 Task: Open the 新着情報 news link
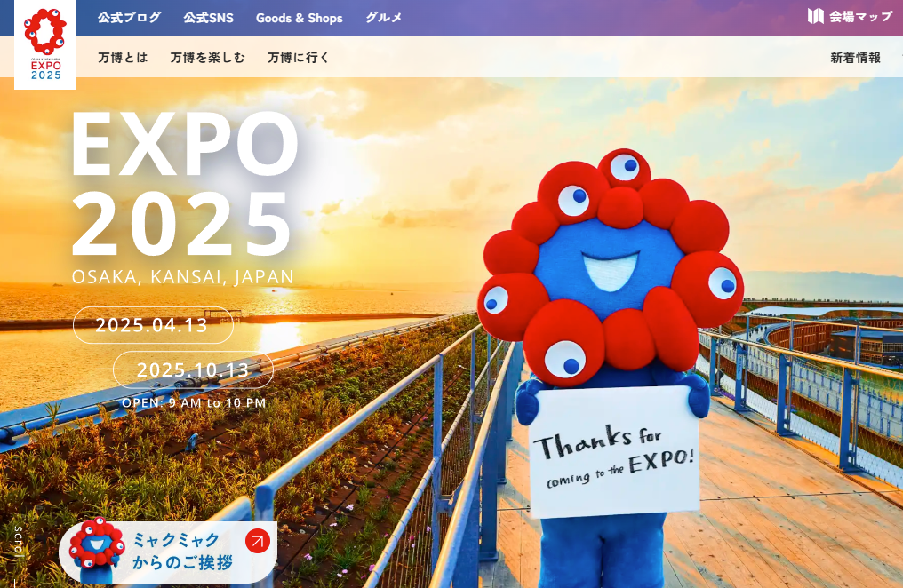[x=855, y=58]
